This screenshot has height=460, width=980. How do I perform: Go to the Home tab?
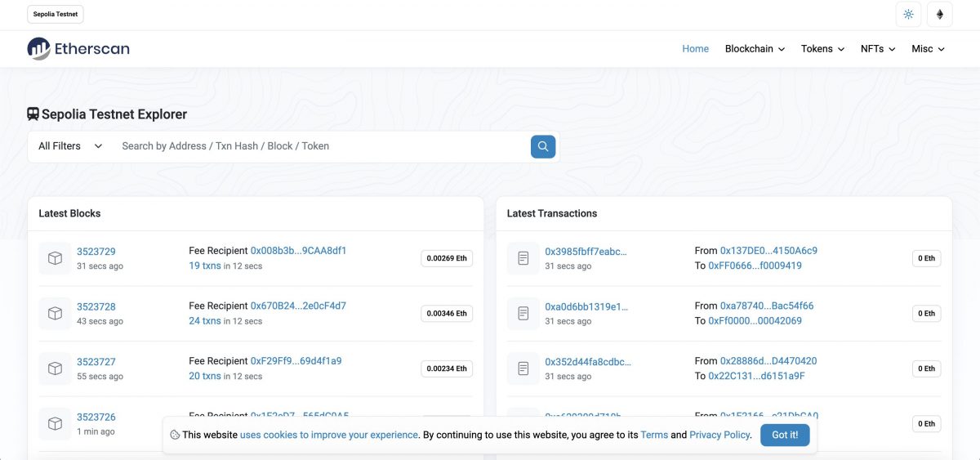pos(695,49)
